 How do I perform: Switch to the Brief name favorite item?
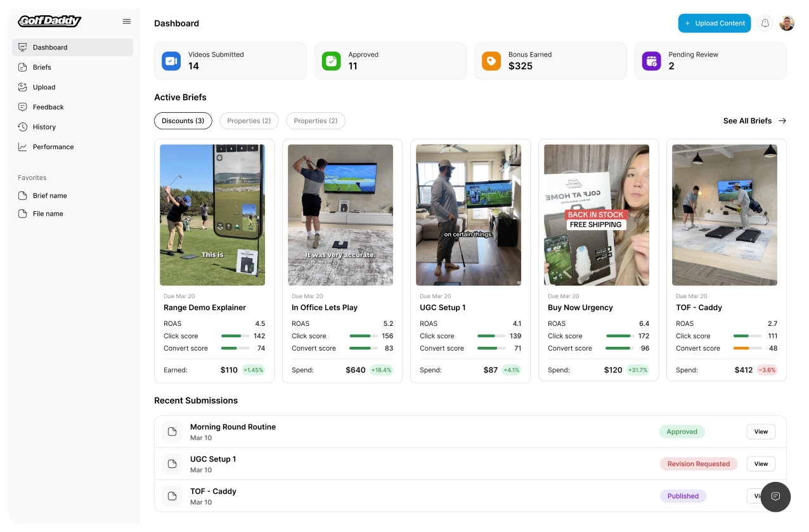point(49,195)
